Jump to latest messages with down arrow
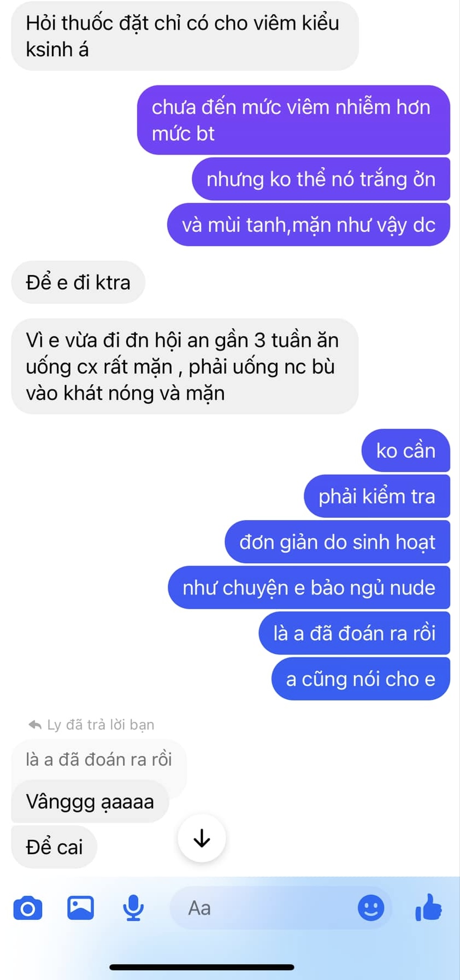 pyautogui.click(x=202, y=838)
